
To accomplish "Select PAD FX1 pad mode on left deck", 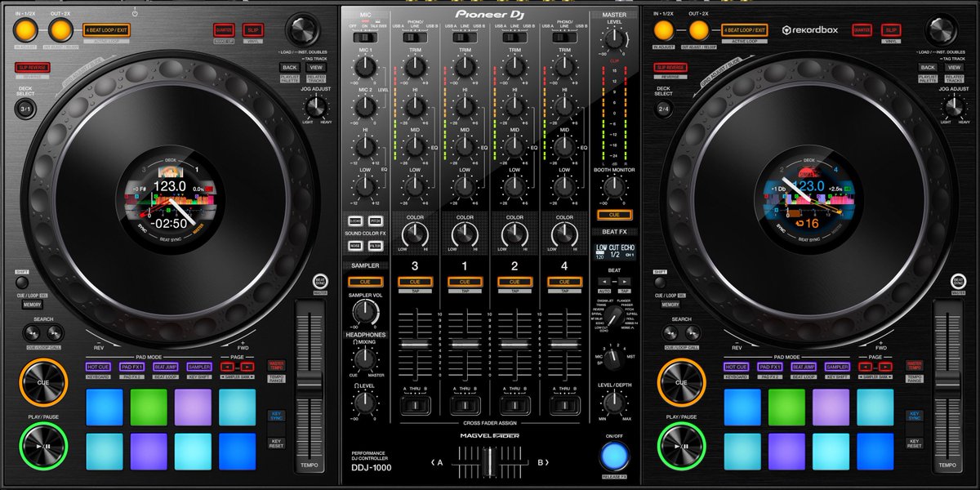I will pos(131,367).
